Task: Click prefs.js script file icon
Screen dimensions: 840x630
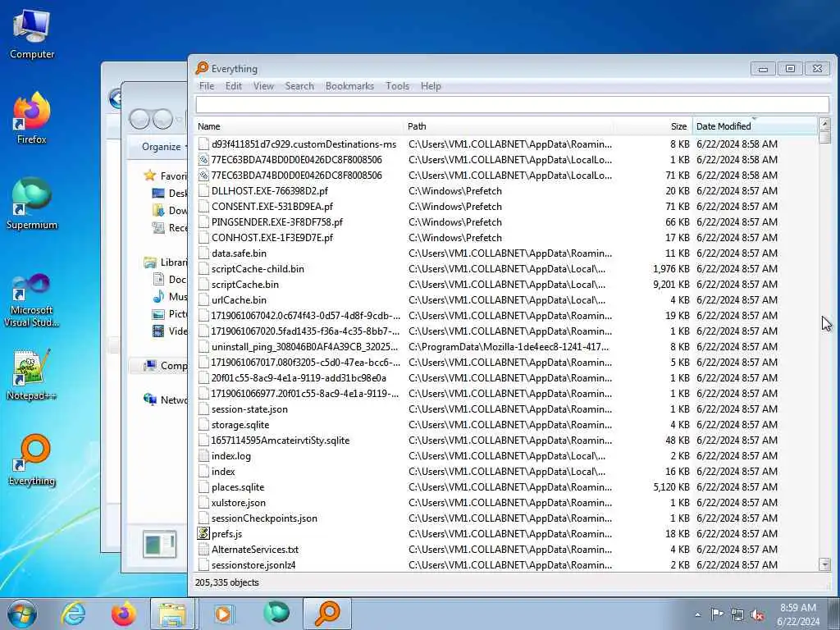Action: [x=203, y=533]
